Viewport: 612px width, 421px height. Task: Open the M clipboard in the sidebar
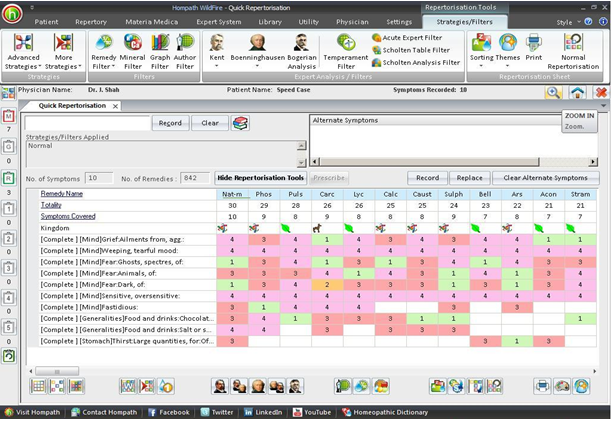click(9, 116)
